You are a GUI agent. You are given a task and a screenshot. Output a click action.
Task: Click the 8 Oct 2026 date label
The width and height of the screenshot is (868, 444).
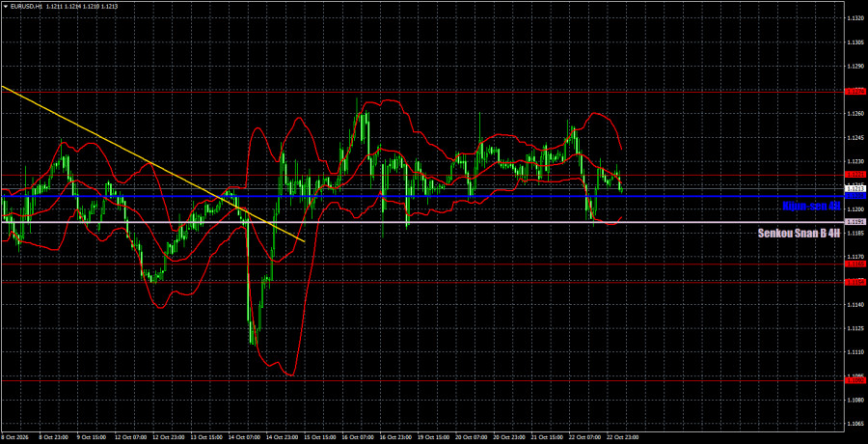(14, 437)
